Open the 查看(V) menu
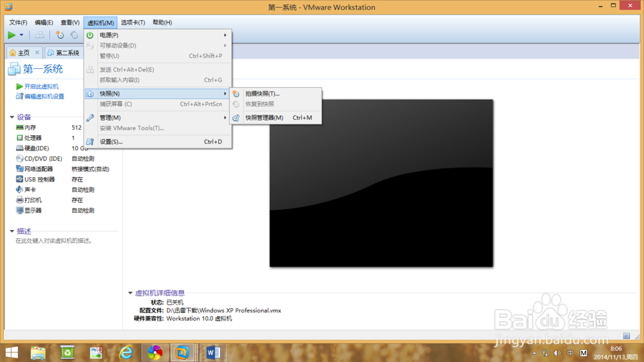Viewport: 644px width, 362px height. point(70,23)
